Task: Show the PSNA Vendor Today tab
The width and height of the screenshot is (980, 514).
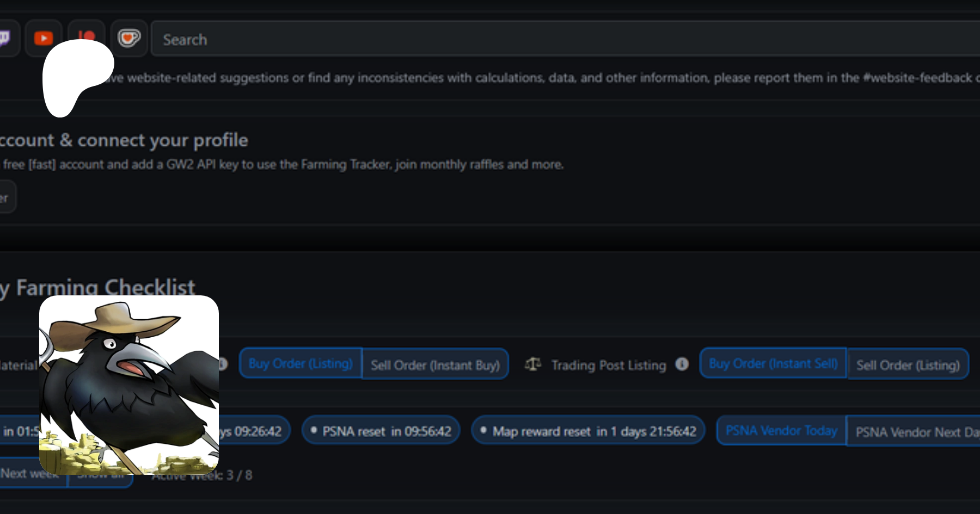Action: point(781,431)
